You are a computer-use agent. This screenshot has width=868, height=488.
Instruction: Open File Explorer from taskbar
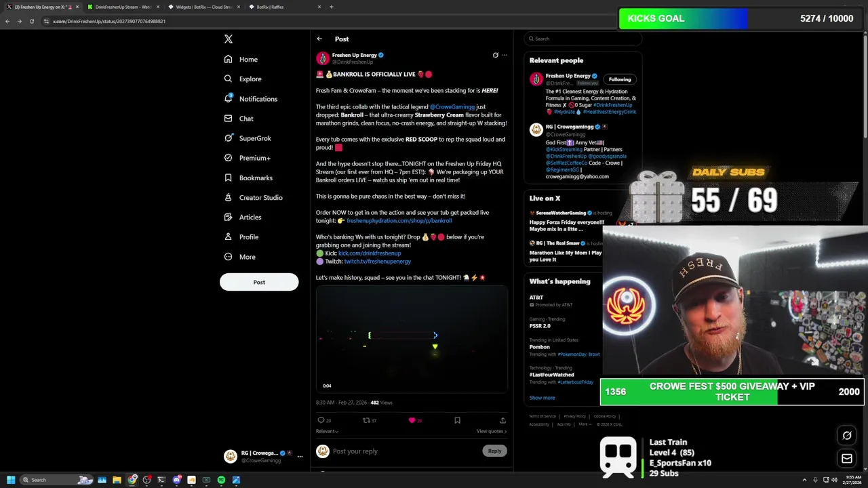pos(117,480)
